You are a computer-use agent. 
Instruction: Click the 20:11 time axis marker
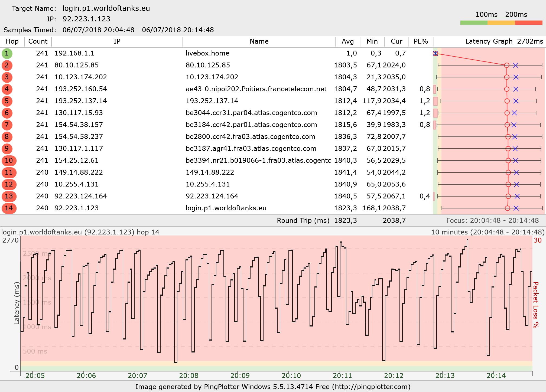pos(342,375)
